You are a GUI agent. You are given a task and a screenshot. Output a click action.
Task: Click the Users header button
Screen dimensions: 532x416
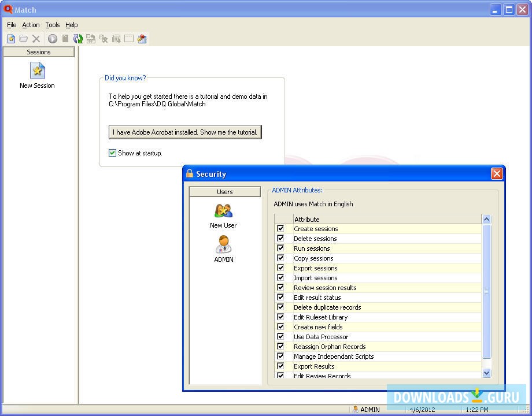[224, 192]
